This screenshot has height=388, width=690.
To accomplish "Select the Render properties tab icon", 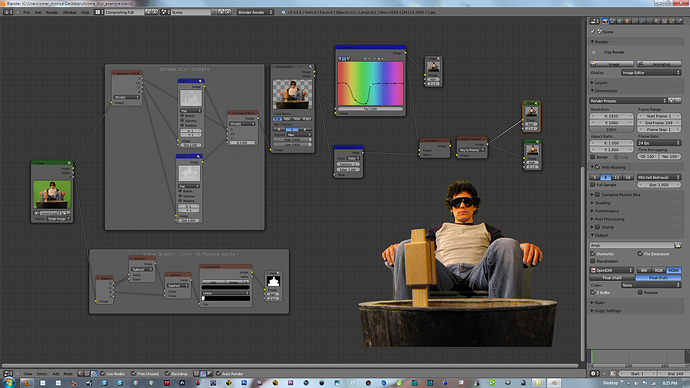I will click(x=605, y=21).
